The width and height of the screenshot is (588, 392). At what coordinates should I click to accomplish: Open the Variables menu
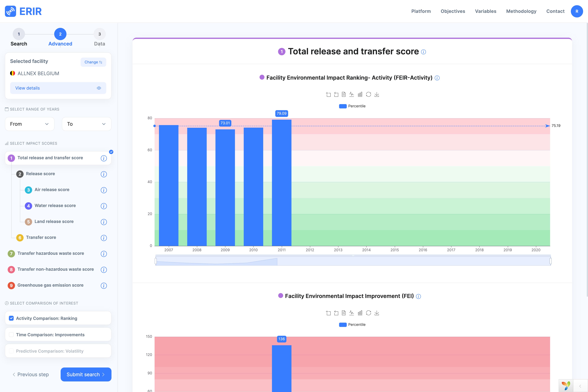pyautogui.click(x=486, y=11)
